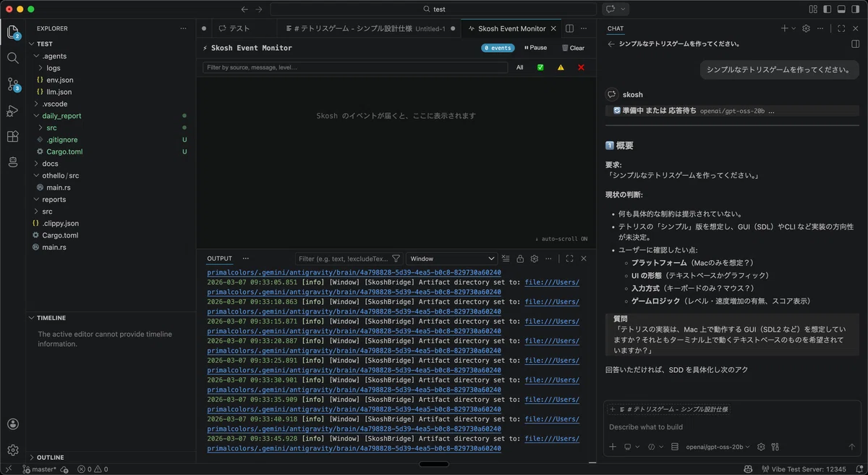The image size is (868, 475).
Task: Show only error events with red X filter
Action: click(581, 67)
